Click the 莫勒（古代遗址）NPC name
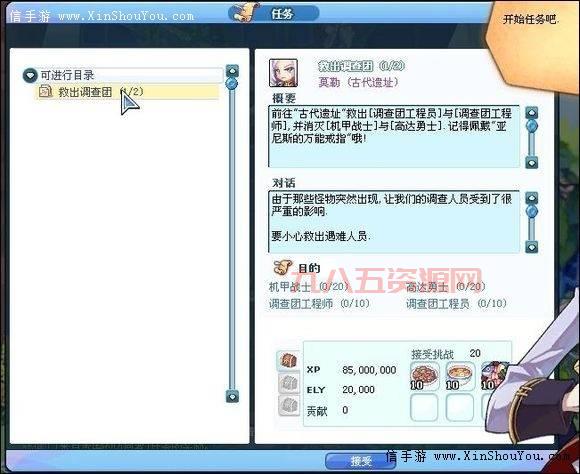580x474 pixels. point(358,82)
